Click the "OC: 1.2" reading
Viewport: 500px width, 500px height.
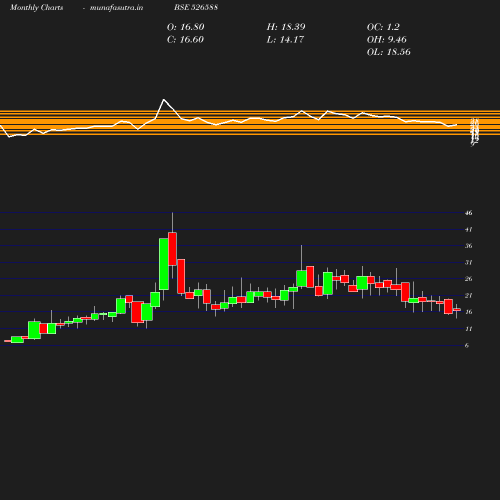(x=383, y=27)
